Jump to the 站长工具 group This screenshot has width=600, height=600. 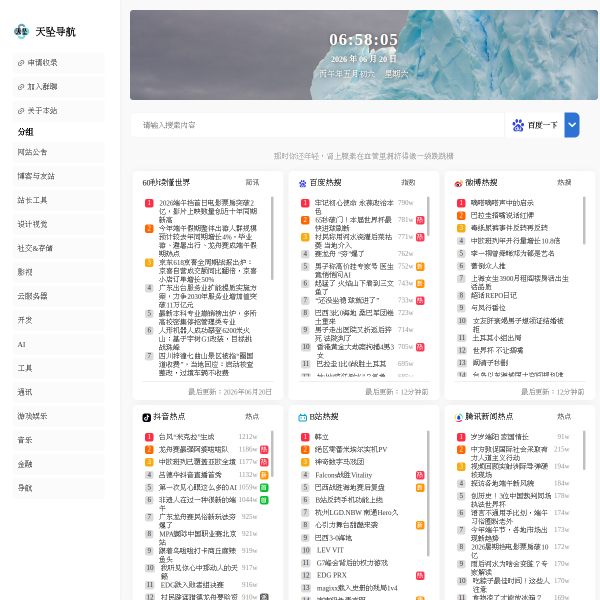(x=59, y=201)
